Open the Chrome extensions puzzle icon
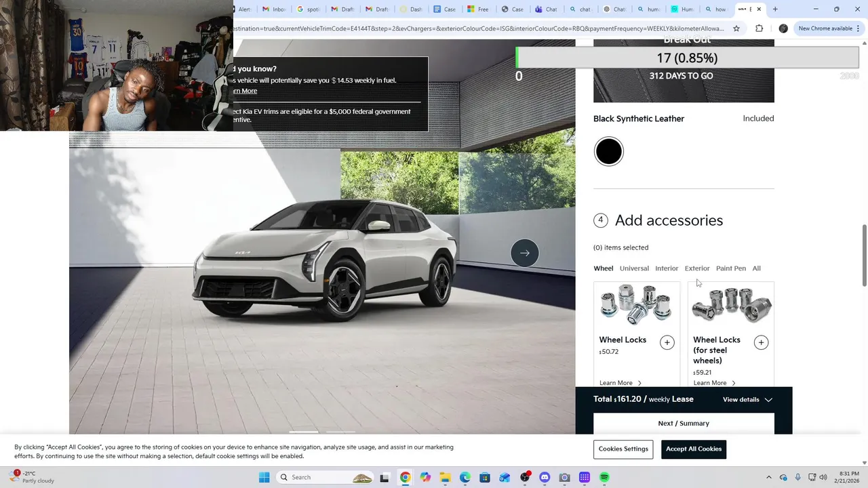Screen dimensions: 868x488 (x=759, y=28)
